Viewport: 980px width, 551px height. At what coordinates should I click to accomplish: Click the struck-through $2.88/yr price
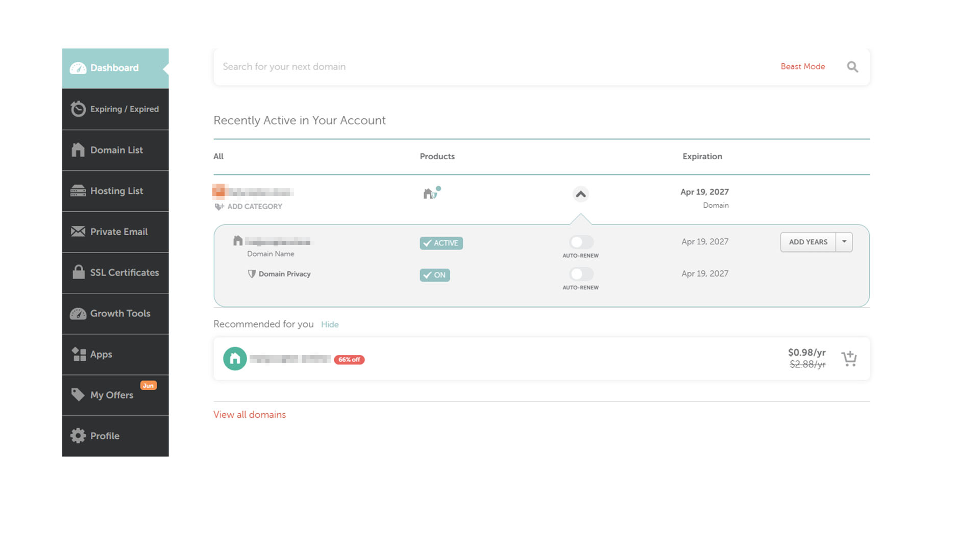[807, 364]
